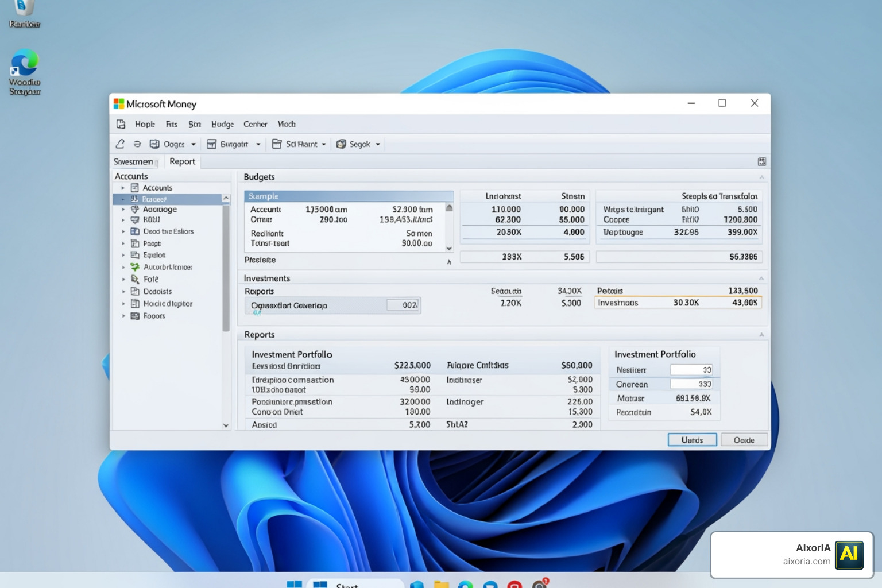Switch to the Report tab
882x588 pixels.
182,161
